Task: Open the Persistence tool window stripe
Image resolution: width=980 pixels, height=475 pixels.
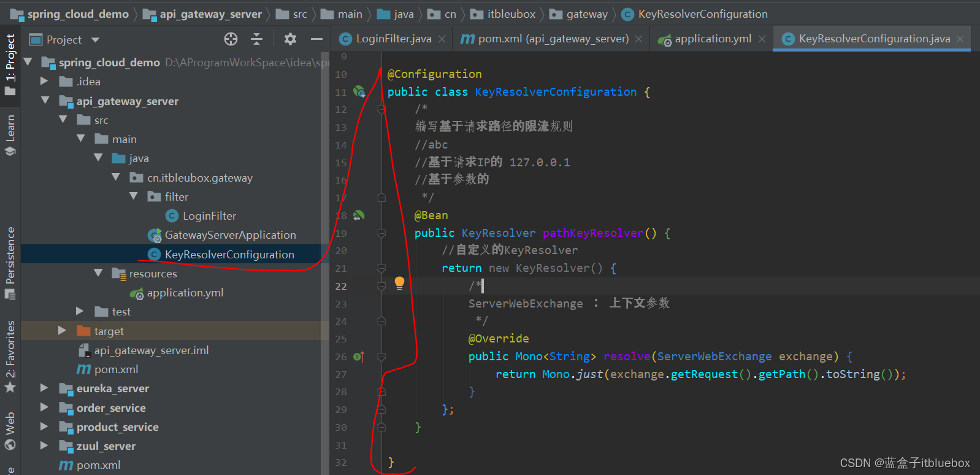Action: coord(10,263)
